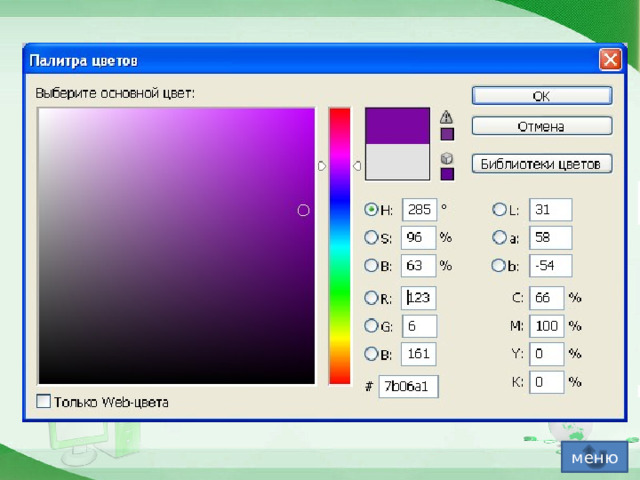Select the L lightness radio button

pos(499,209)
